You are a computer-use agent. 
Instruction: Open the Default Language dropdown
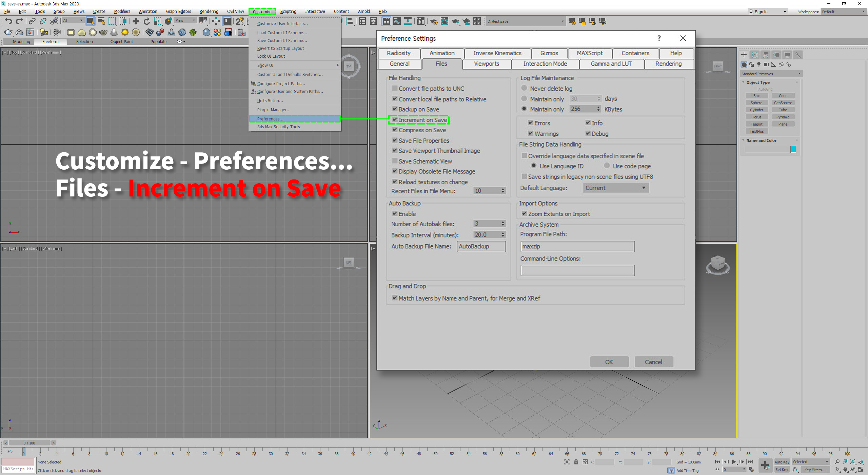(x=616, y=188)
